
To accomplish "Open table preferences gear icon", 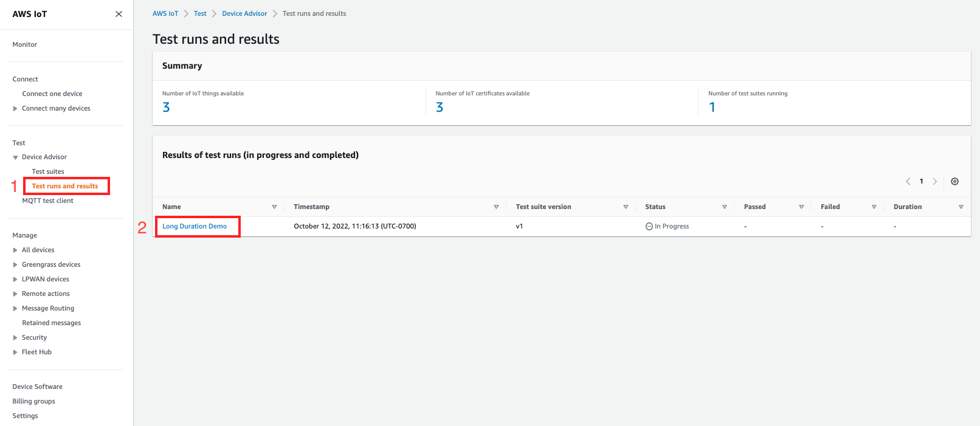I will pyautogui.click(x=954, y=182).
